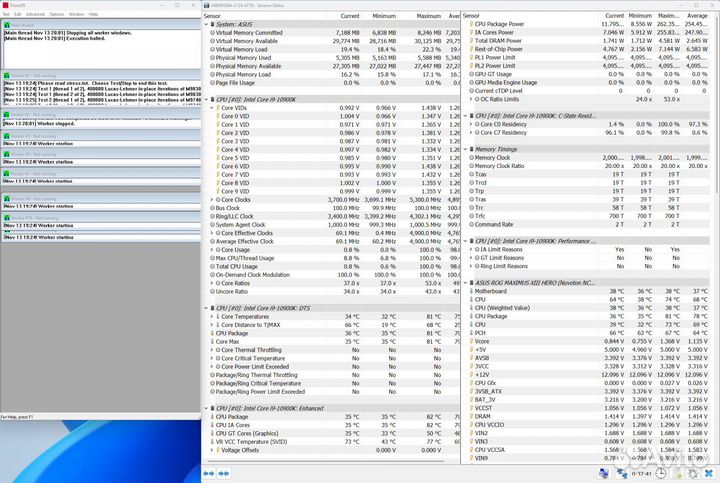Click green icon of Main thread window
The image size is (720, 483).
click(x=7, y=25)
